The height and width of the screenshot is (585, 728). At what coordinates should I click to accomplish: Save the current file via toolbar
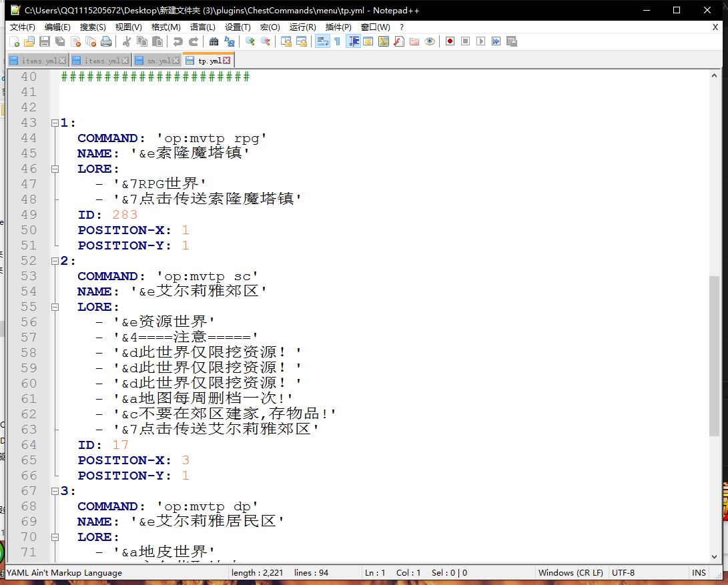point(45,42)
